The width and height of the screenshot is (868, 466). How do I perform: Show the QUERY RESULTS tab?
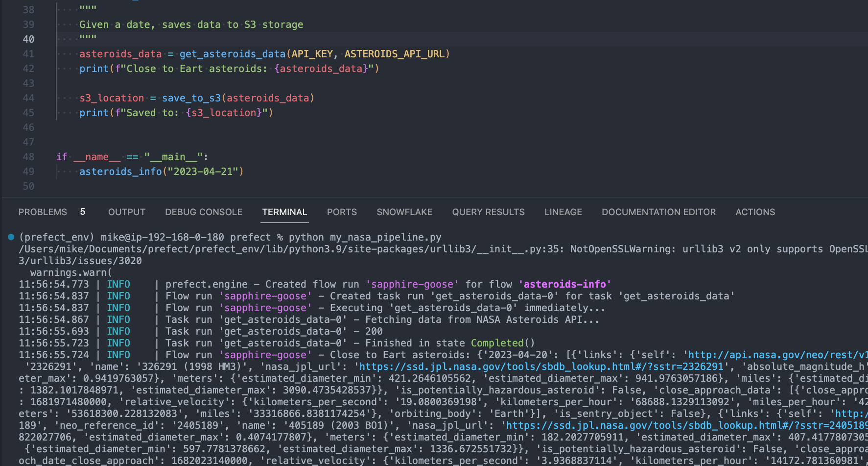[488, 212]
